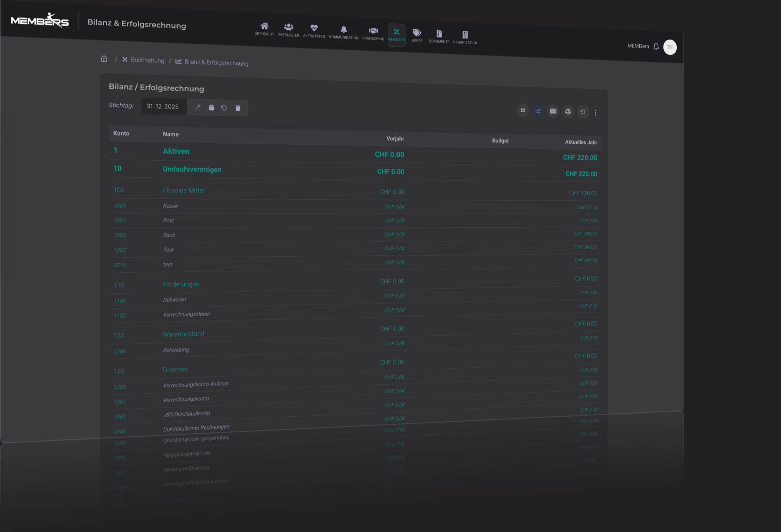The height and width of the screenshot is (532, 781).
Task: Click the reset arrow next to Stichtag date
Action: (224, 108)
